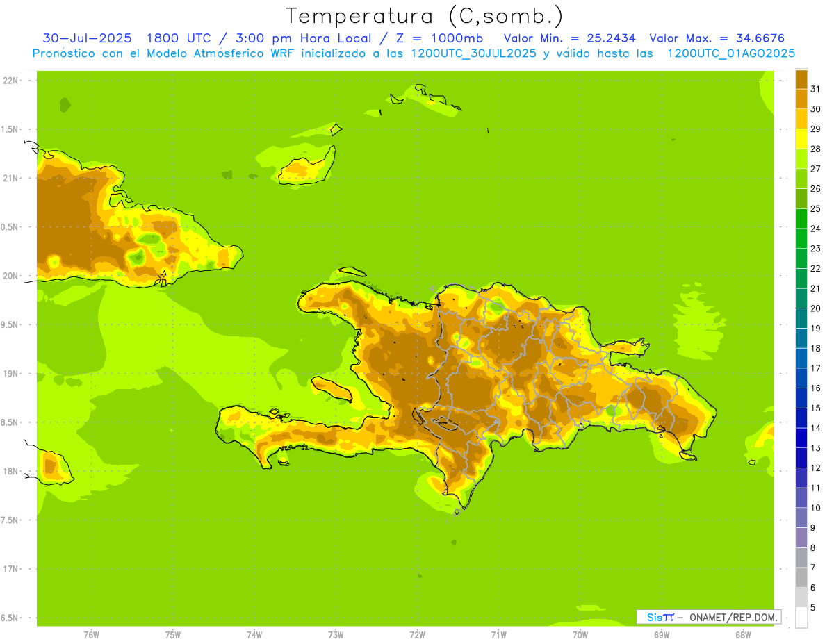Image resolution: width=834 pixels, height=644 pixels.
Task: Click the "1800 UTC" time text
Action: pos(181,38)
